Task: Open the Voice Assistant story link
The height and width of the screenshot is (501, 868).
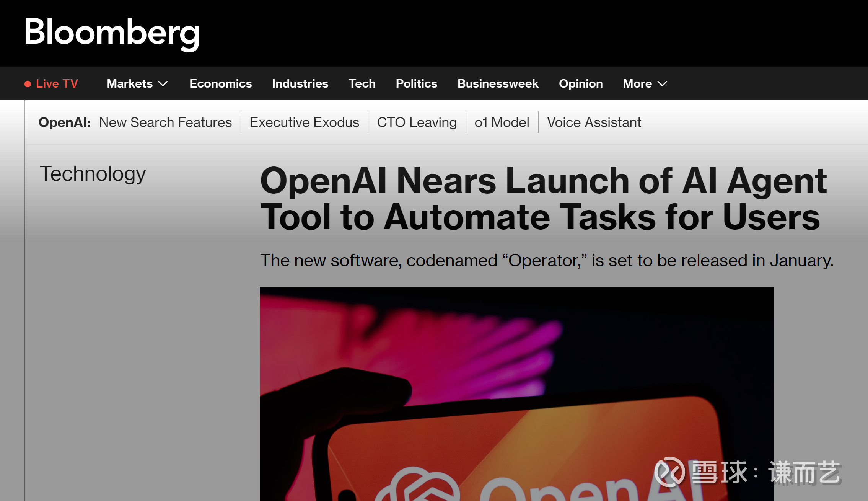Action: coord(594,122)
